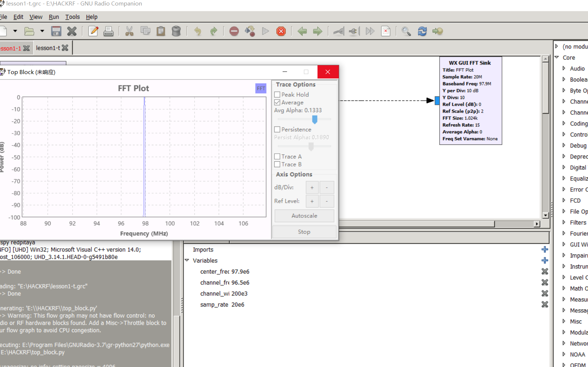
Task: Enable the Peak Hold checkbox
Action: [277, 94]
